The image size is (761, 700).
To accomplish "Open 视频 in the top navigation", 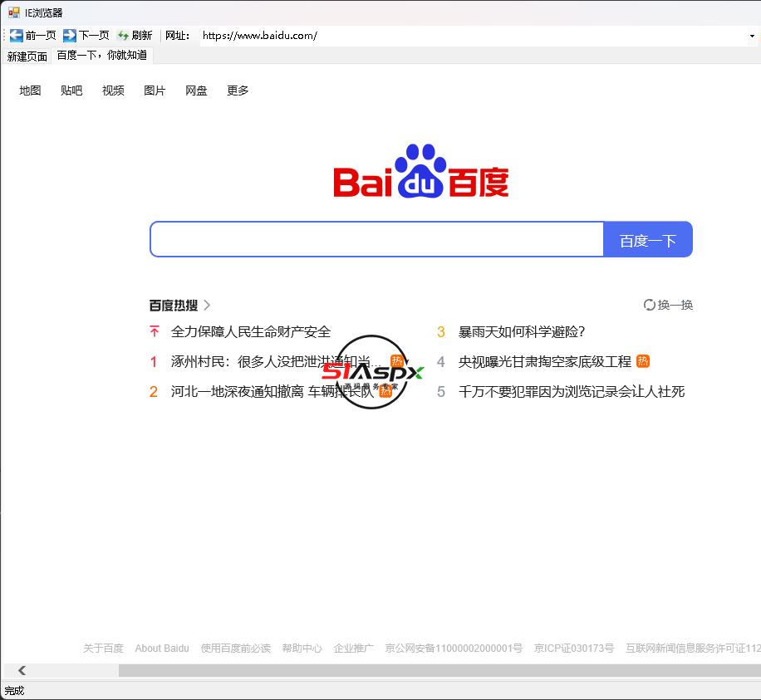I will (x=113, y=91).
